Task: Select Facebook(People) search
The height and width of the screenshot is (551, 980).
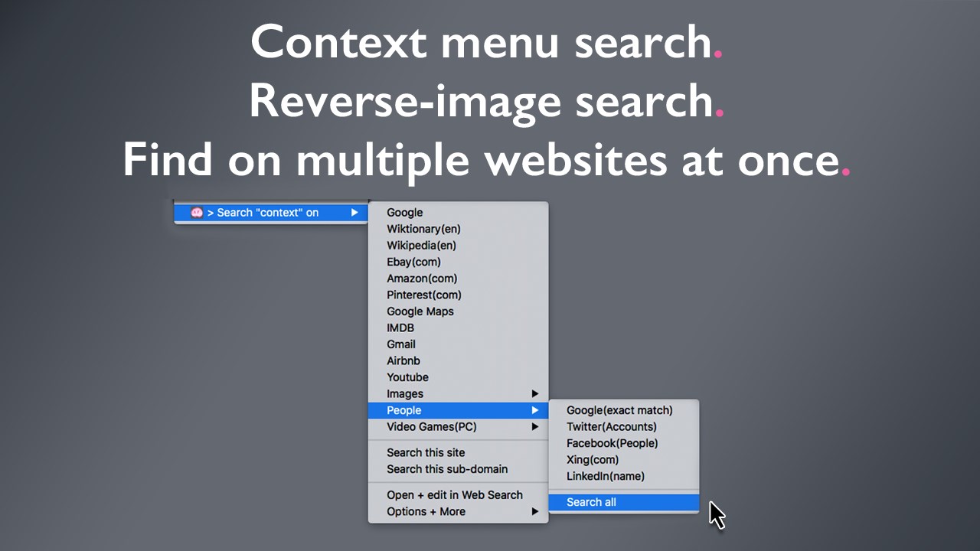Action: 624,443
